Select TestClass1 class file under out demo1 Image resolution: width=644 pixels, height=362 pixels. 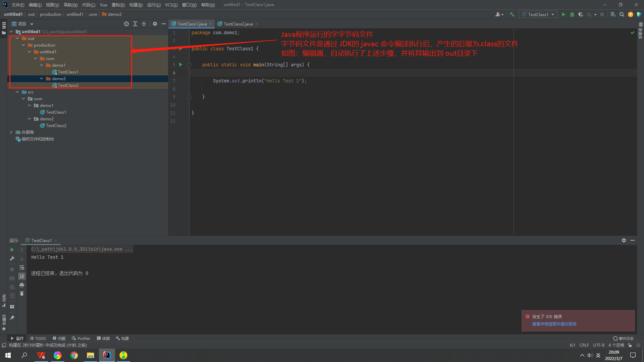click(x=68, y=72)
